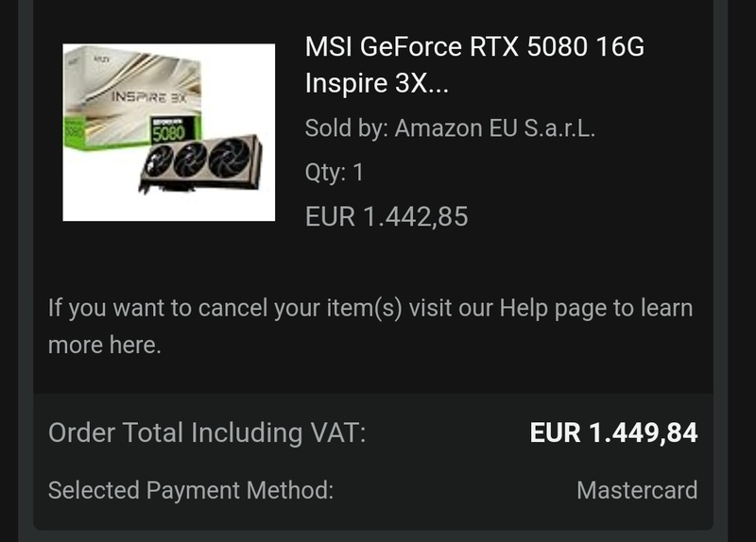Click the truncated "Inspire 3X..." title line
The height and width of the screenshot is (542, 756).
(378, 83)
